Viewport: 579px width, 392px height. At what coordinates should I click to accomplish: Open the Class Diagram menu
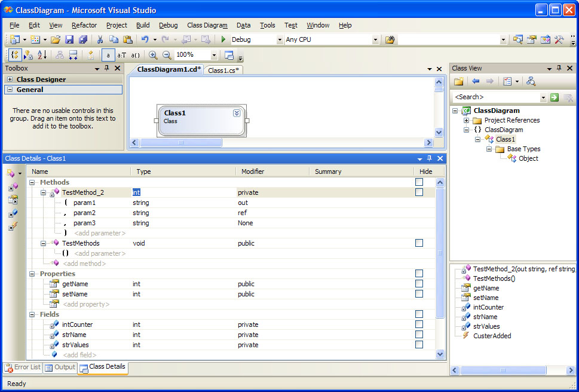pyautogui.click(x=207, y=25)
